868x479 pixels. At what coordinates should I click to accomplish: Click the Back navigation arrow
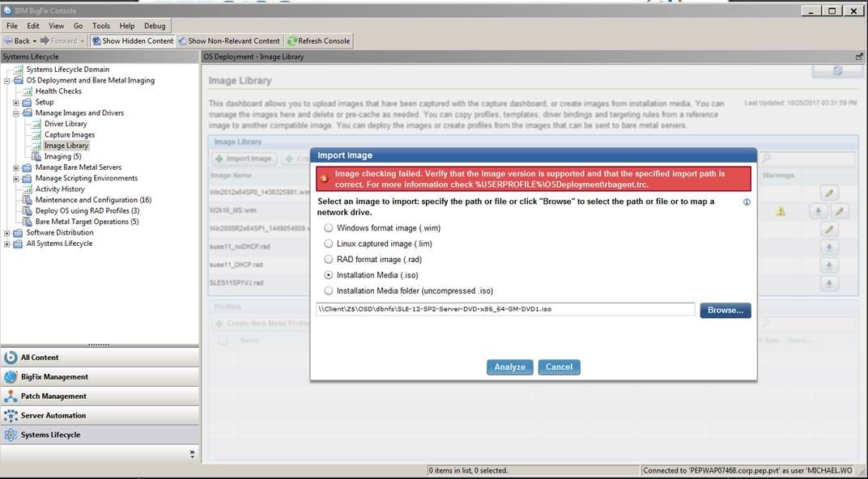[x=8, y=41]
